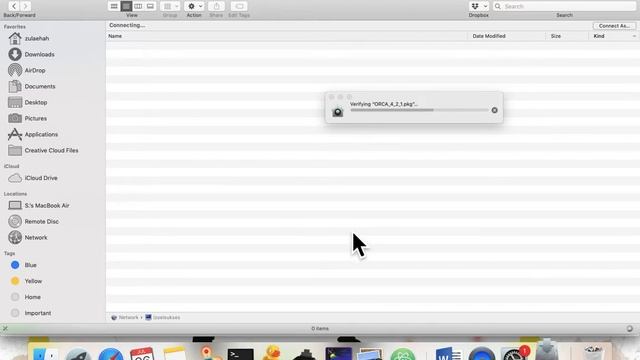Open Terminal from the Dock
Screen dimensions: 640x360
pyautogui.click(x=240, y=354)
